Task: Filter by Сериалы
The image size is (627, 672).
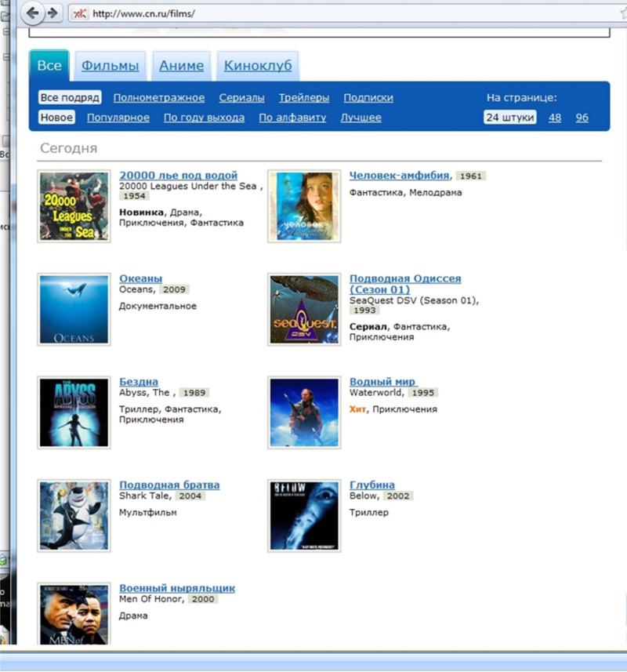Action: (241, 98)
